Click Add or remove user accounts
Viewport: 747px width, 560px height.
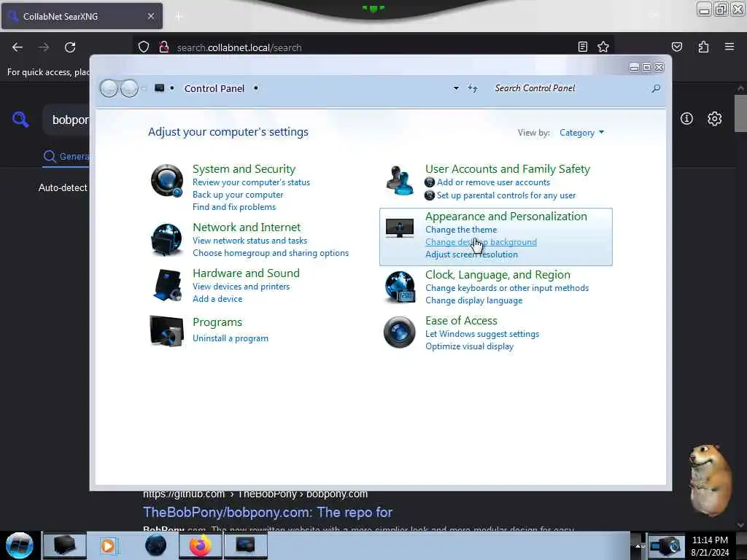coord(494,182)
